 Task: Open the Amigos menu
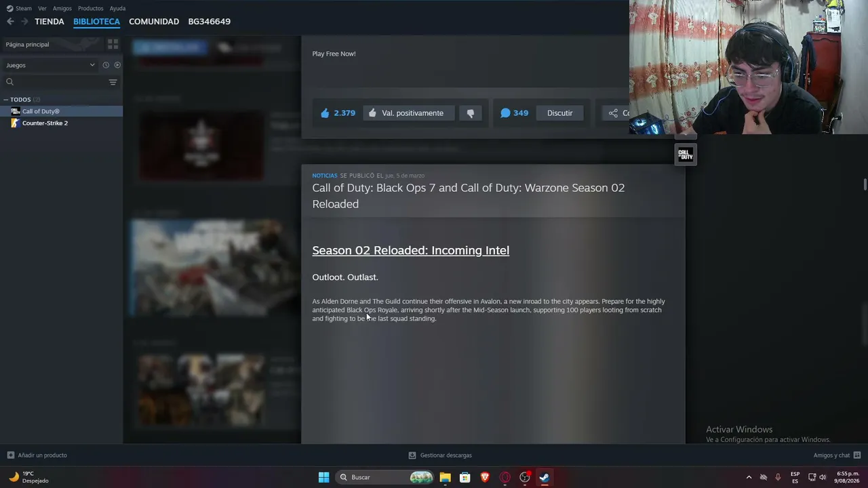(62, 8)
